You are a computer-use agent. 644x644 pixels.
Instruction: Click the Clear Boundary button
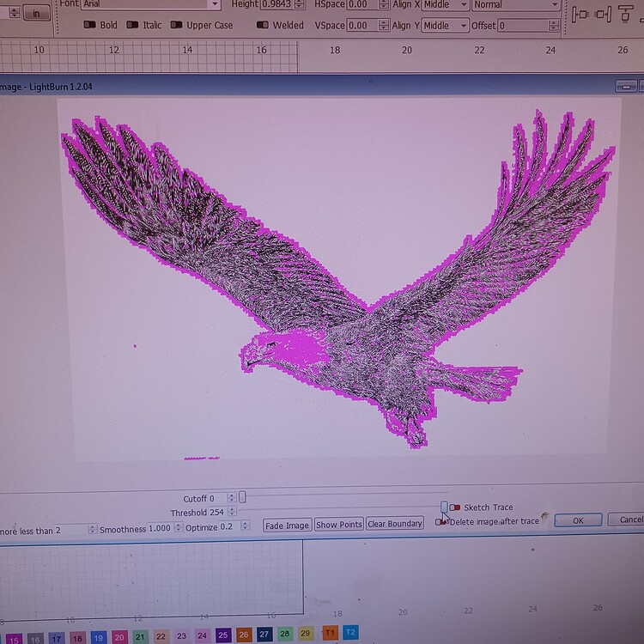click(395, 524)
